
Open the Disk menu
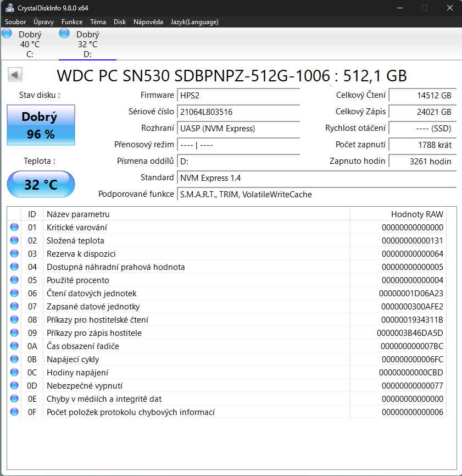(x=120, y=22)
